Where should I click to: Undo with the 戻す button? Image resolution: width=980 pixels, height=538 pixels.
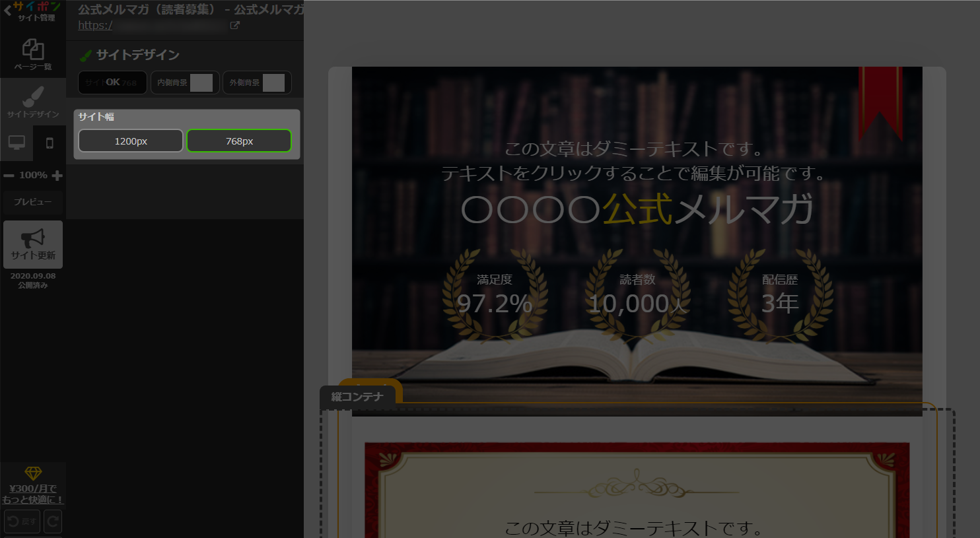coord(22,521)
